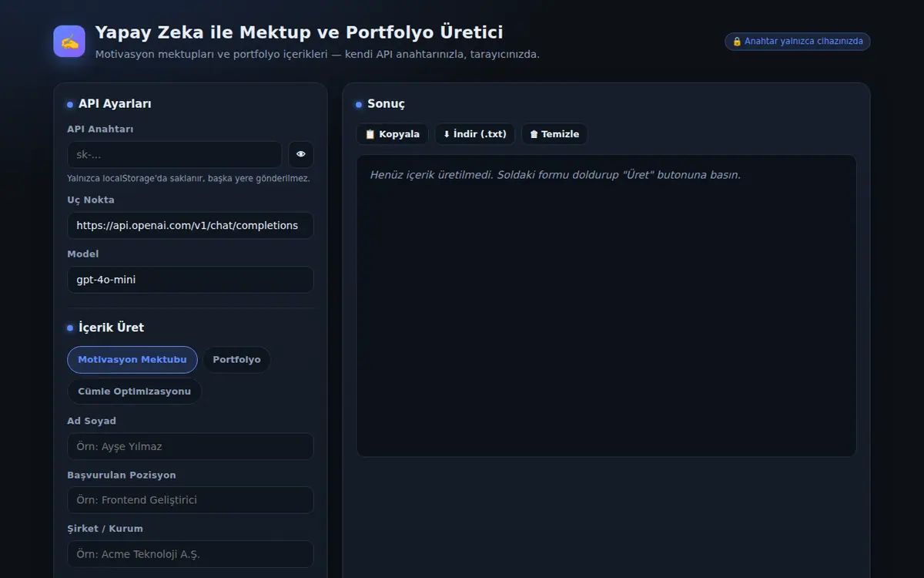Click the 'Yapay Zeka ile Mektup ve Portfolyo Üretici' title
The image size is (924, 578).
[299, 32]
